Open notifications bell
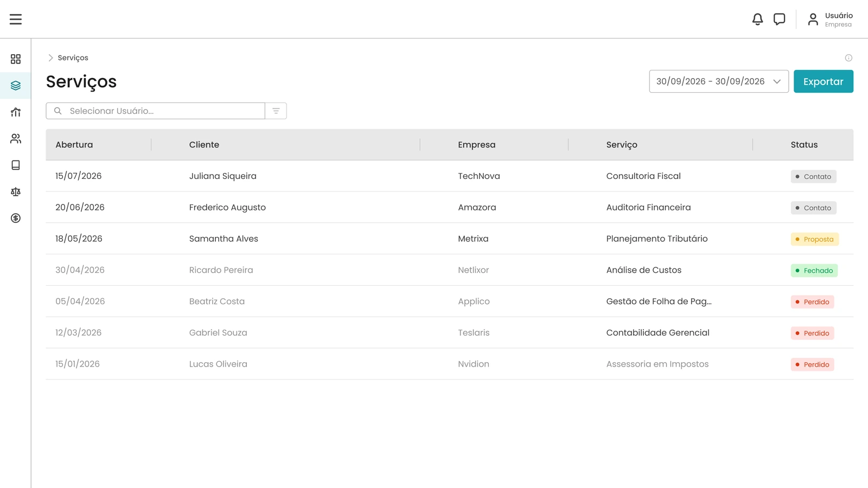 (757, 19)
